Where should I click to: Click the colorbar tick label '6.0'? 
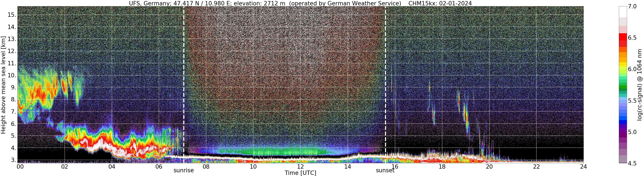[x=632, y=69]
